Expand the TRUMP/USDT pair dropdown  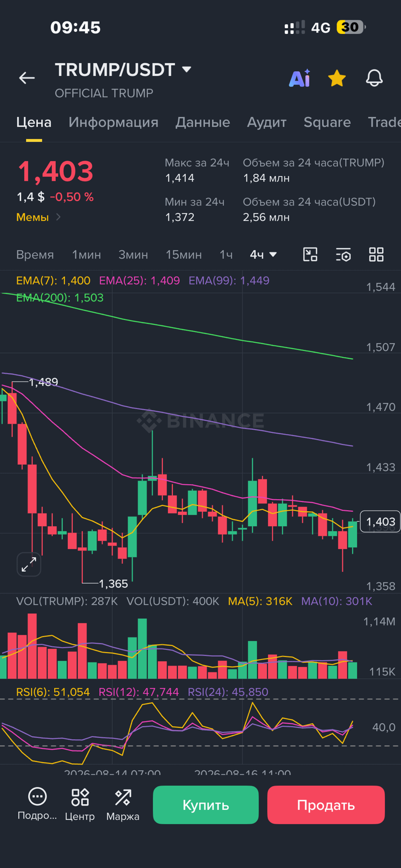point(187,70)
